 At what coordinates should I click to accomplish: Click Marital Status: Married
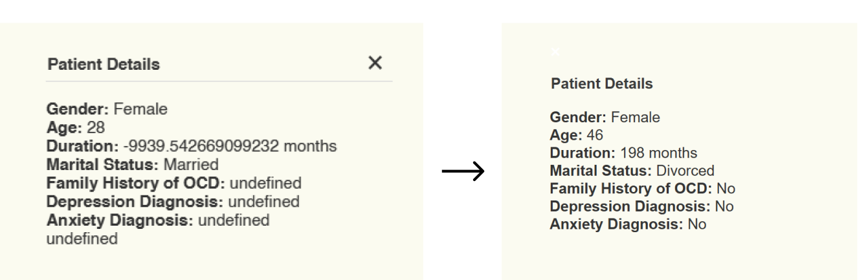(133, 164)
